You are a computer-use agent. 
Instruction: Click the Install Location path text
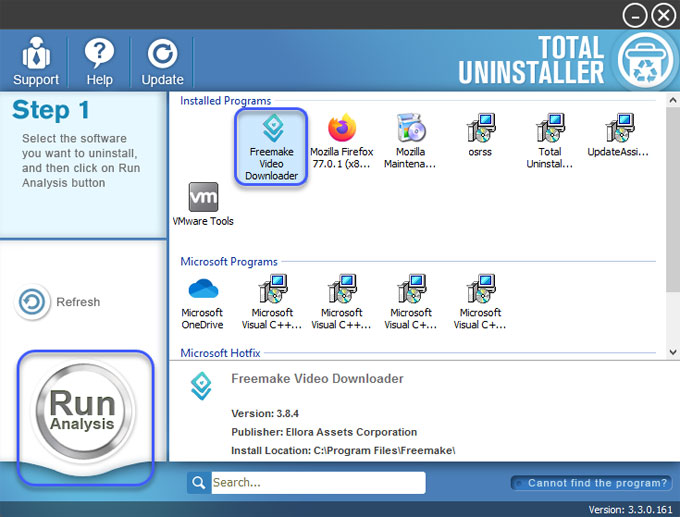(x=343, y=451)
